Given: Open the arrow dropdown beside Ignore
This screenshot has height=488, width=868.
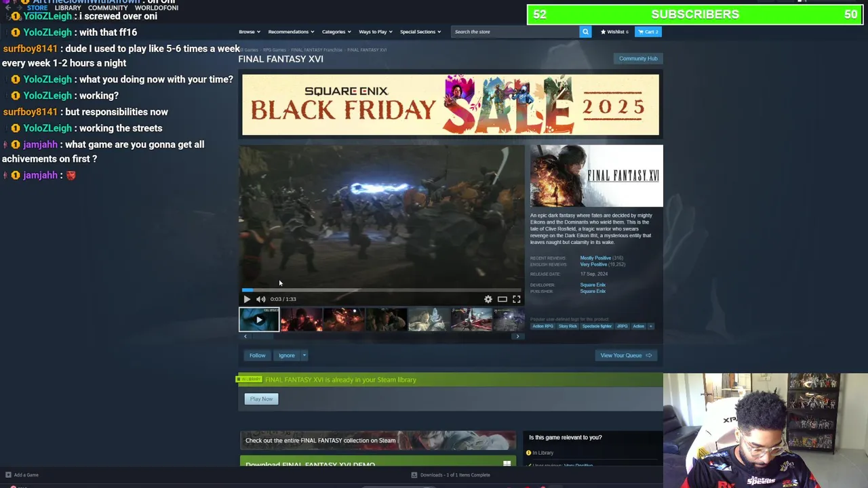Looking at the screenshot, I should 304,355.
